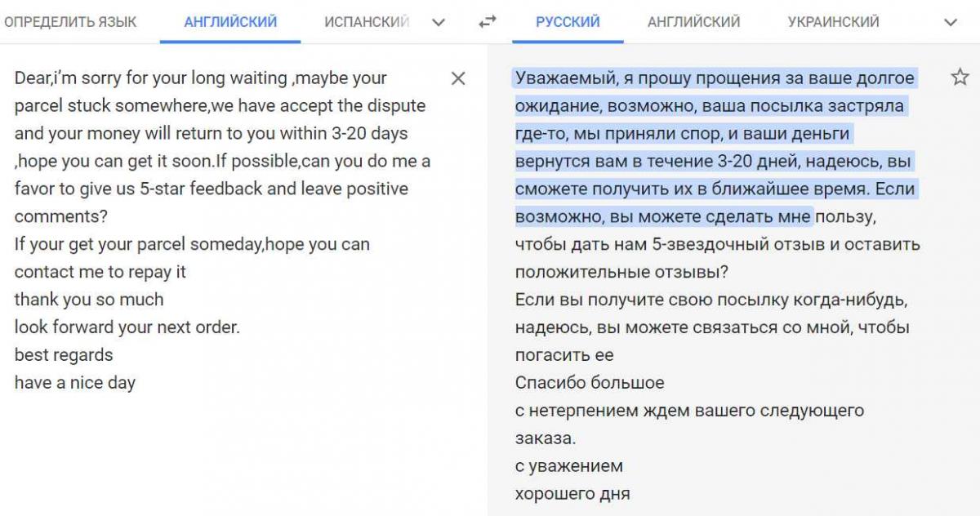Switch the source language to ИСПАНСКИЙ
Screen dimensions: 980x516
(x=367, y=22)
